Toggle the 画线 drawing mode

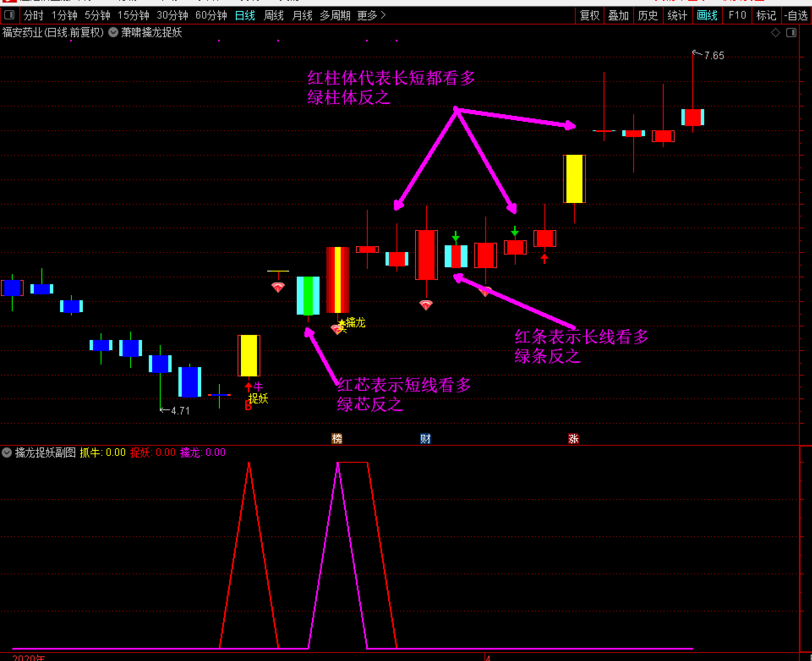[707, 16]
